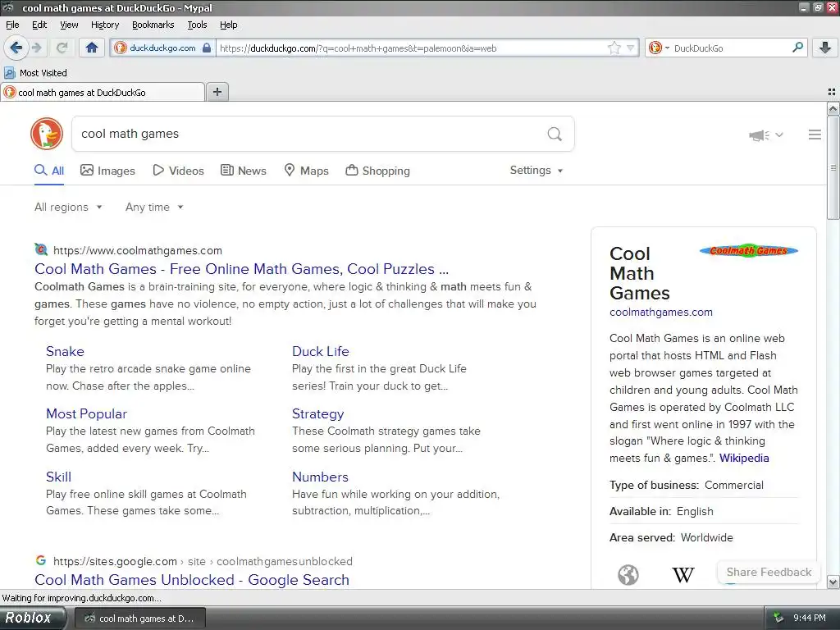Click the Roblox start button in taskbar
Screen dimensions: 840x630
tap(32, 618)
